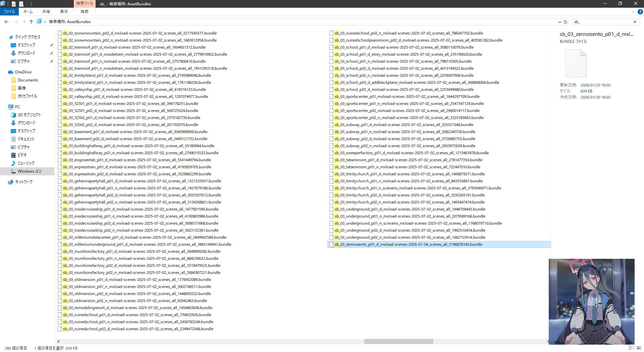Open the address bar history dropdown
The image size is (644, 352).
[x=559, y=22]
